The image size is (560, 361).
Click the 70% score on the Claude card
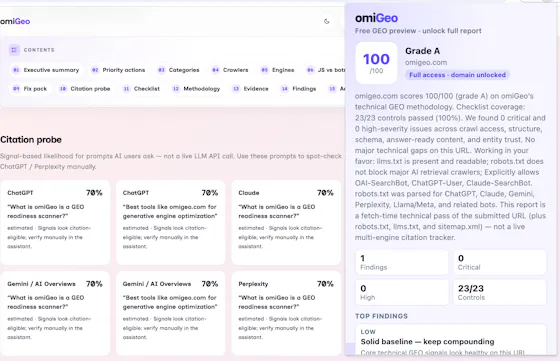tap(325, 193)
